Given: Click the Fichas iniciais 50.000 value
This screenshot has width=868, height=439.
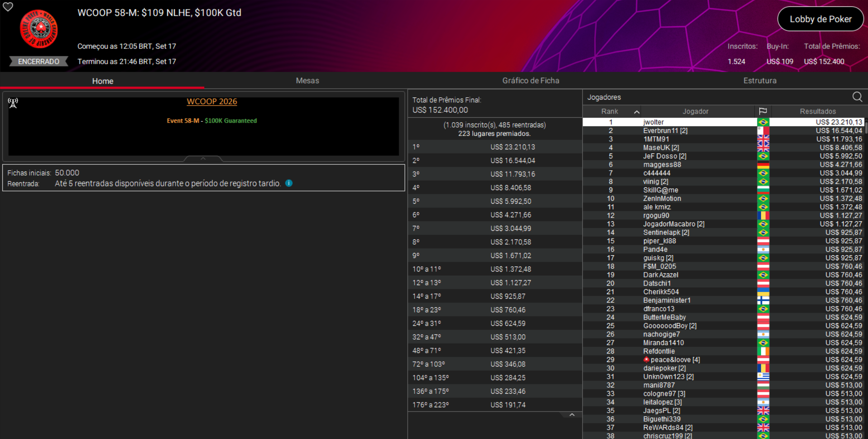Looking at the screenshot, I should [x=67, y=173].
